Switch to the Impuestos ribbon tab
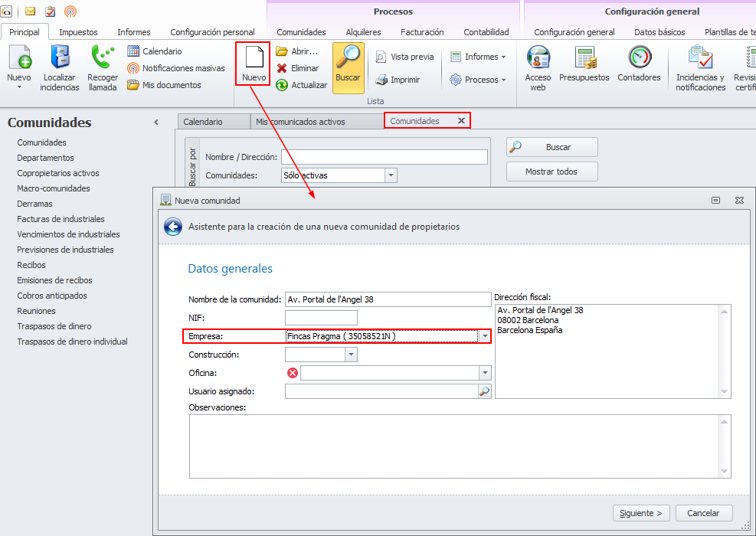The height and width of the screenshot is (536, 756). click(79, 32)
